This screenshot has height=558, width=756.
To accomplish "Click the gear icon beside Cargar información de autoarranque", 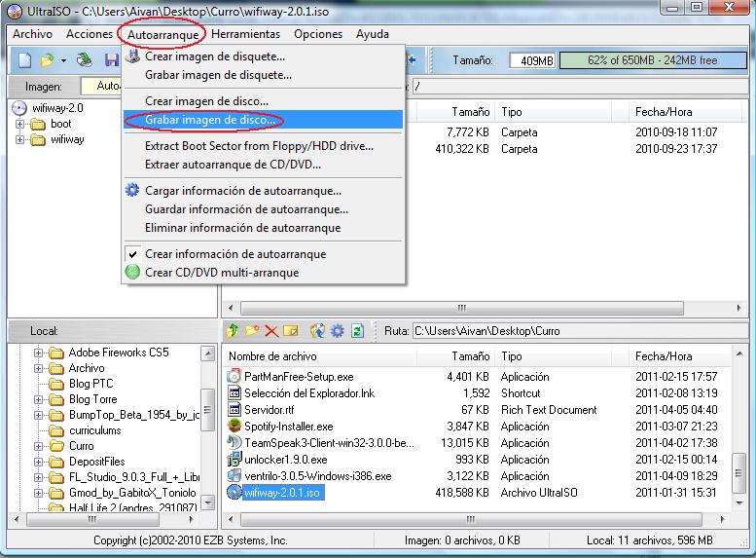I will point(132,190).
